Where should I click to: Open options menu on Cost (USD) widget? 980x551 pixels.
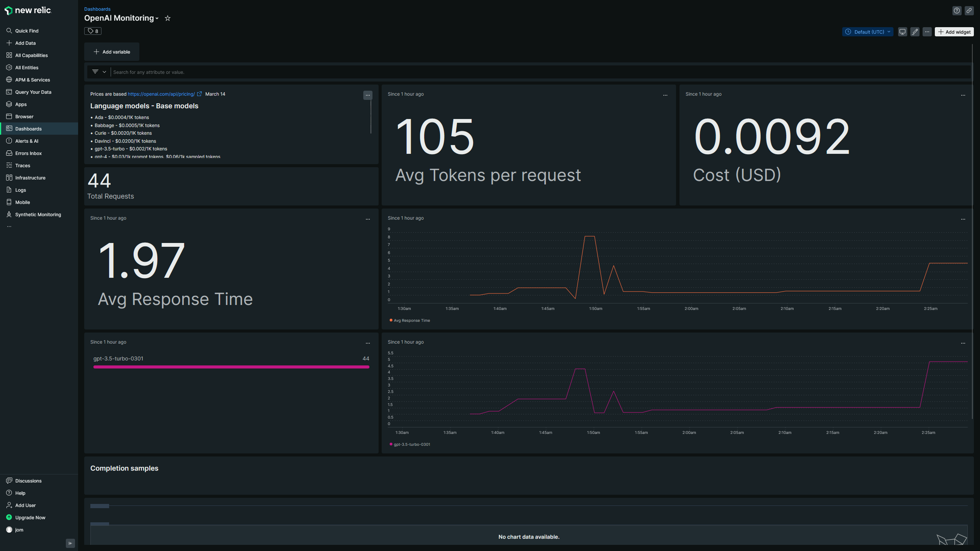pyautogui.click(x=963, y=95)
